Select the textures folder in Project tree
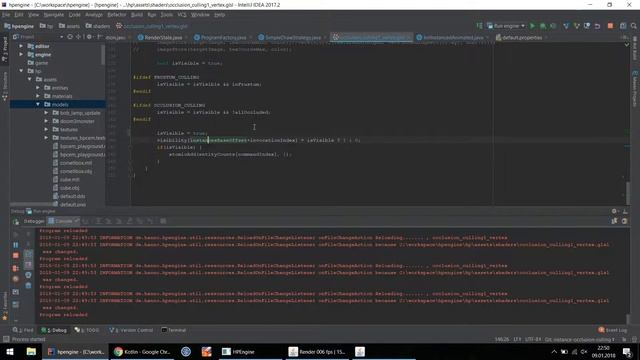640x360 pixels. click(69, 129)
